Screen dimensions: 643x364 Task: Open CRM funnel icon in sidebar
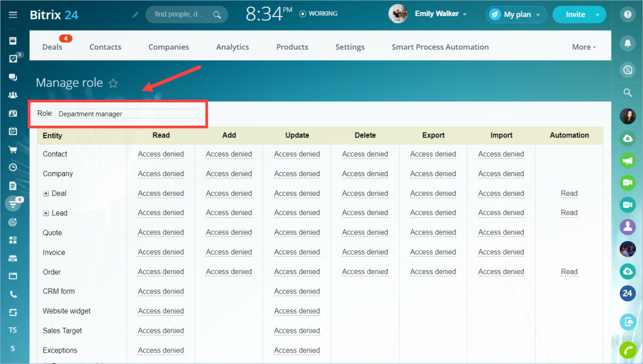[x=13, y=203]
